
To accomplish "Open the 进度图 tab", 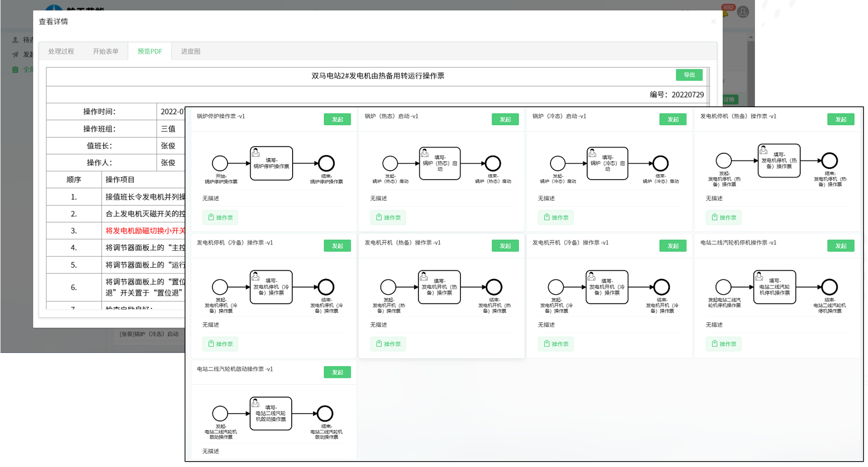I will (190, 51).
